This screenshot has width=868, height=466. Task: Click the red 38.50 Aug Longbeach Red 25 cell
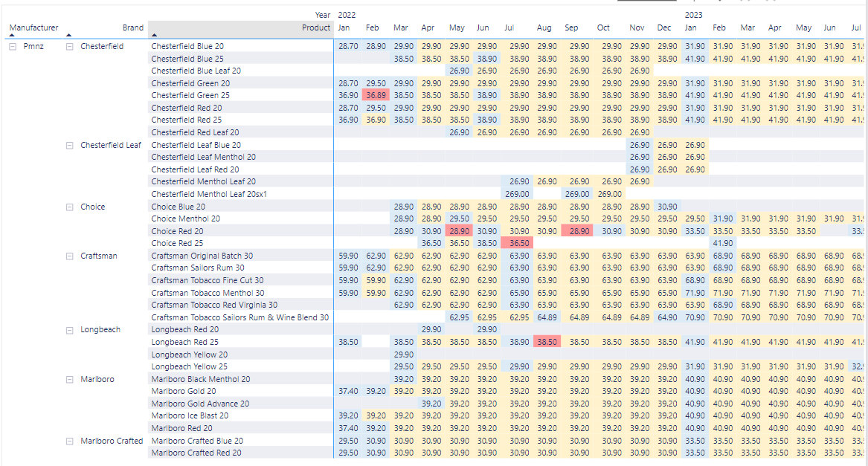547,342
